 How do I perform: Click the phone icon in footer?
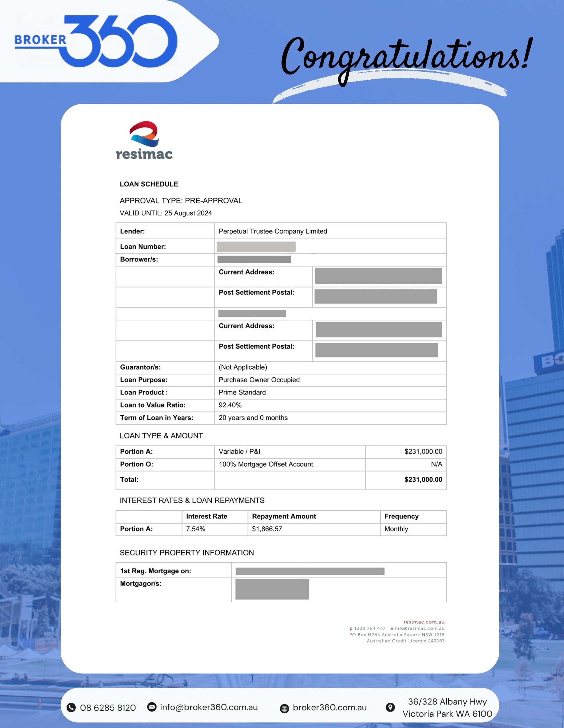pos(71,707)
